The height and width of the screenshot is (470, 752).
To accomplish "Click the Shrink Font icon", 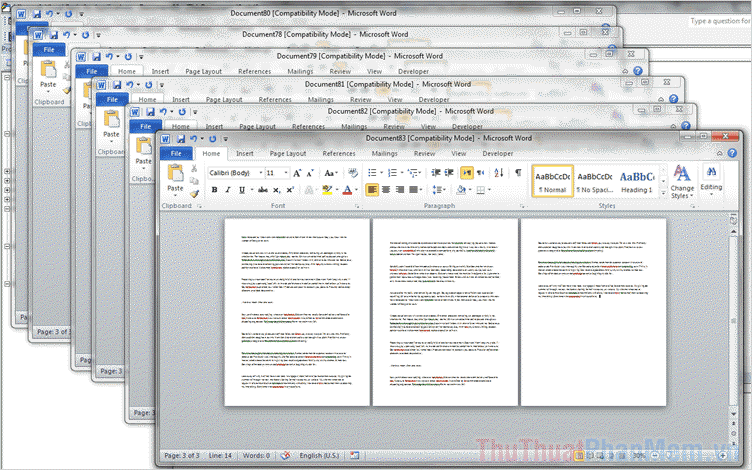I will pos(310,173).
